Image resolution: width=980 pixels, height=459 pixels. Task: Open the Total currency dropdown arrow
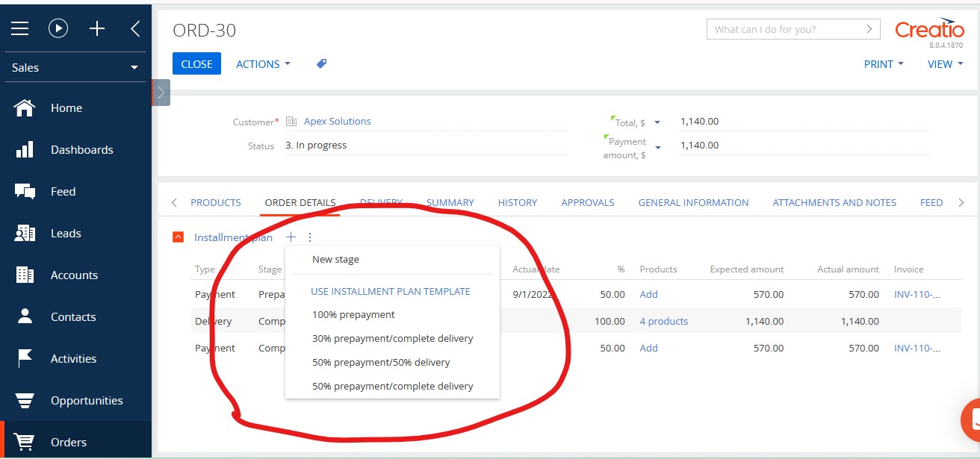coord(657,122)
